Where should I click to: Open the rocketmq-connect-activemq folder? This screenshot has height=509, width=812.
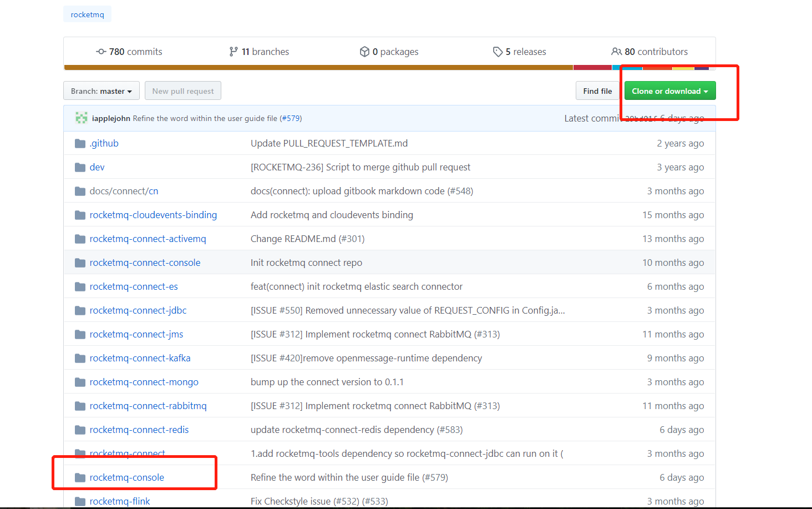tap(148, 239)
